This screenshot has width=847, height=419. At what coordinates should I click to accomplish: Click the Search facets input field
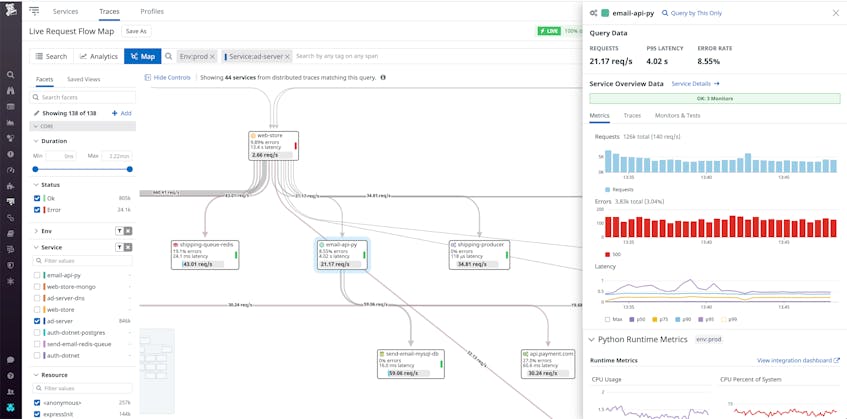point(83,97)
